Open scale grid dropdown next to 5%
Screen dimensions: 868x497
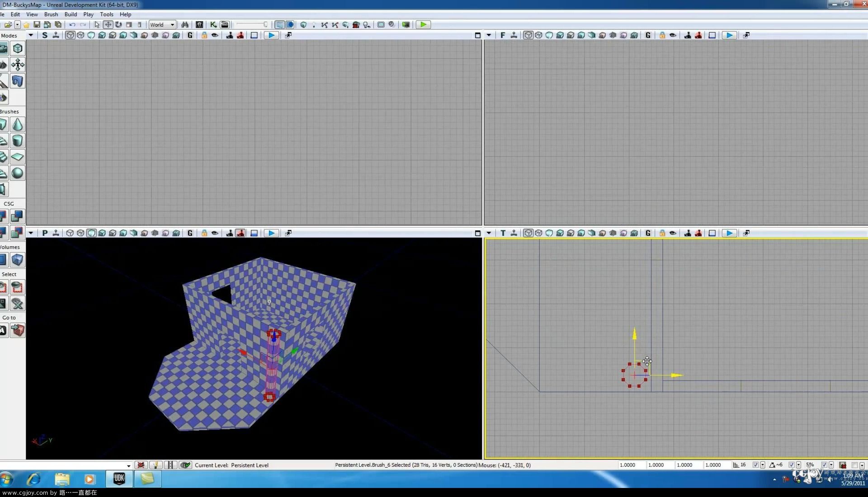coord(831,465)
